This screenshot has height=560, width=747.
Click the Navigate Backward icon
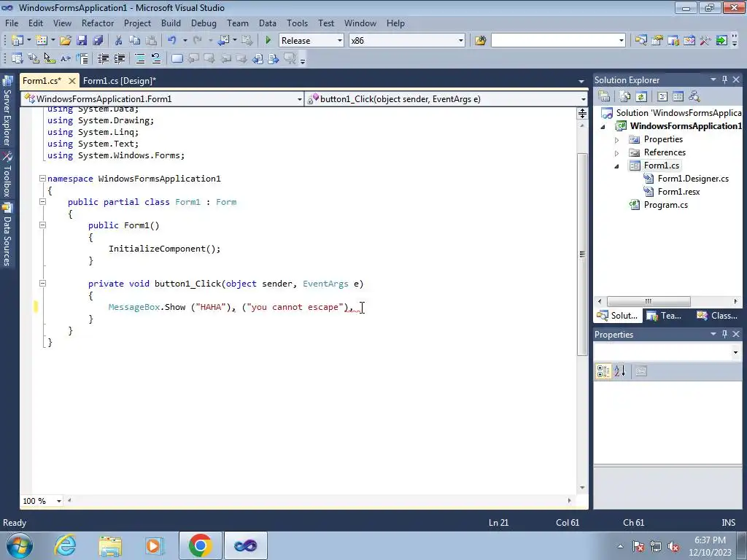coord(223,41)
